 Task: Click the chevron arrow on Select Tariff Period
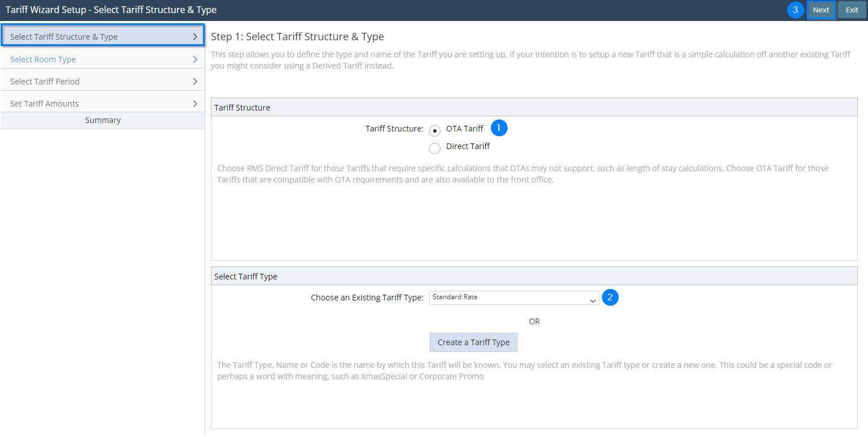[x=195, y=82]
